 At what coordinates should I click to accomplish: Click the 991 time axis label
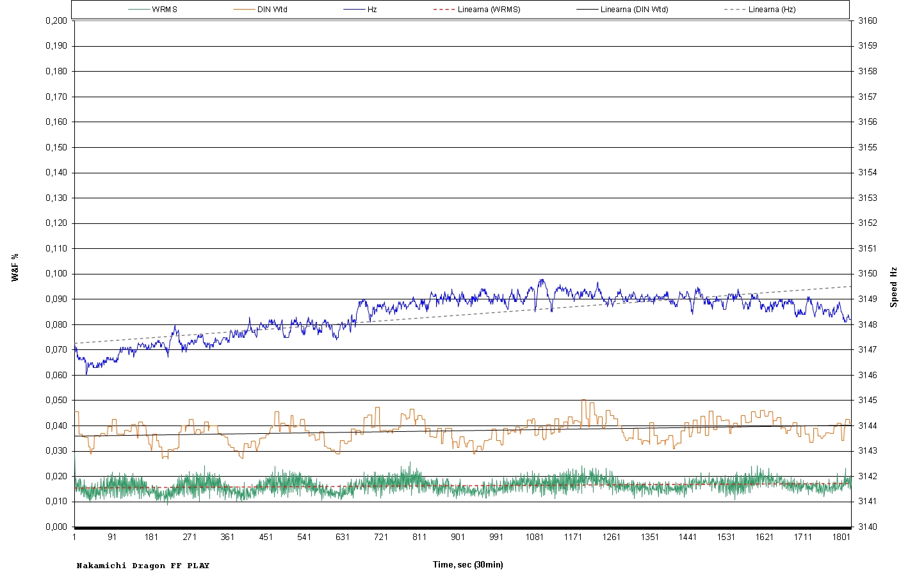pyautogui.click(x=496, y=537)
